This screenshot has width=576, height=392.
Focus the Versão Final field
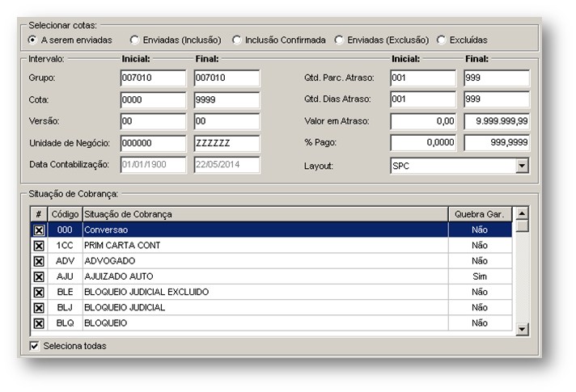[227, 121]
